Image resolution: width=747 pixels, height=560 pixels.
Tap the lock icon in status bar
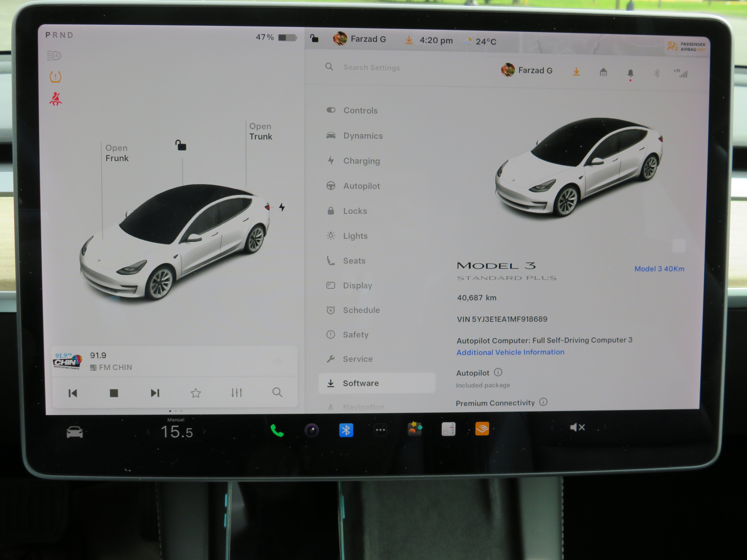pos(314,38)
